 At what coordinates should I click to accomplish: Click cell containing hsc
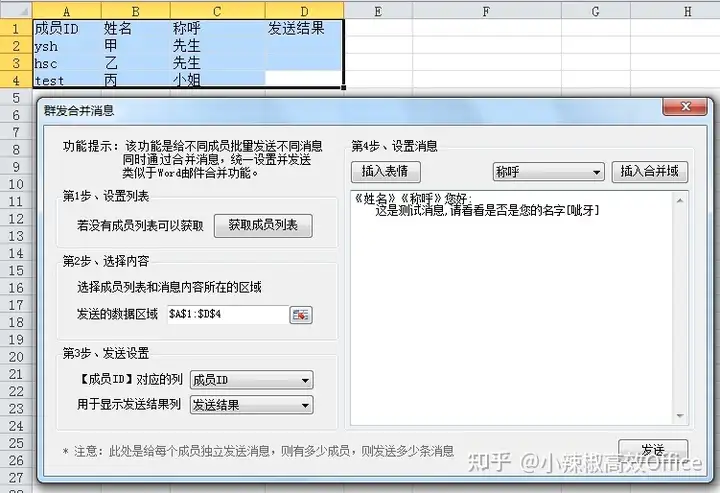coord(67,63)
